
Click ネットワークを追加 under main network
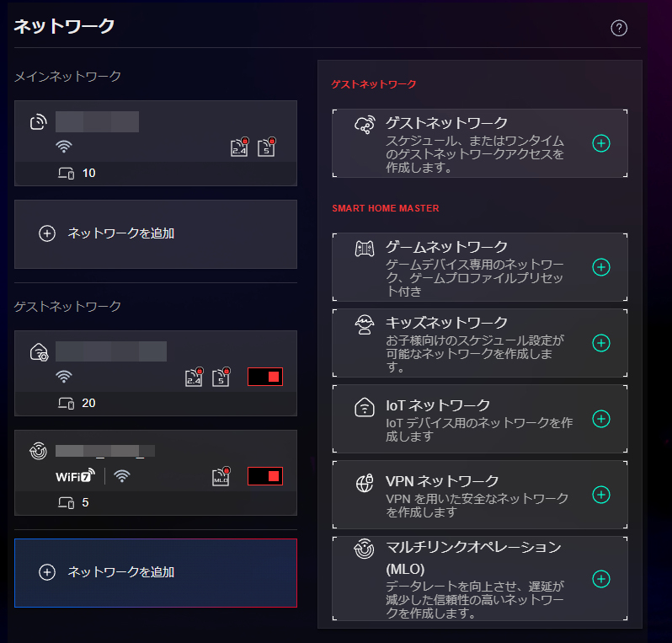[x=156, y=233]
